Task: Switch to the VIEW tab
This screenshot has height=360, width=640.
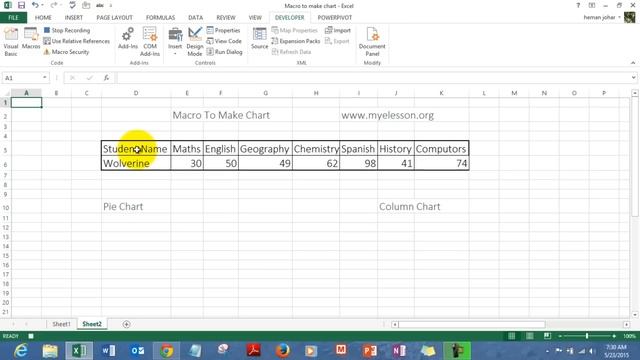Action: click(x=255, y=18)
